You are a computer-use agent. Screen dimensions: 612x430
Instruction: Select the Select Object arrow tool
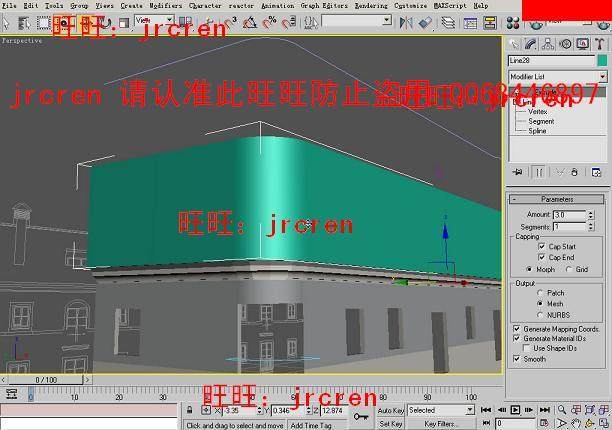coord(6,23)
